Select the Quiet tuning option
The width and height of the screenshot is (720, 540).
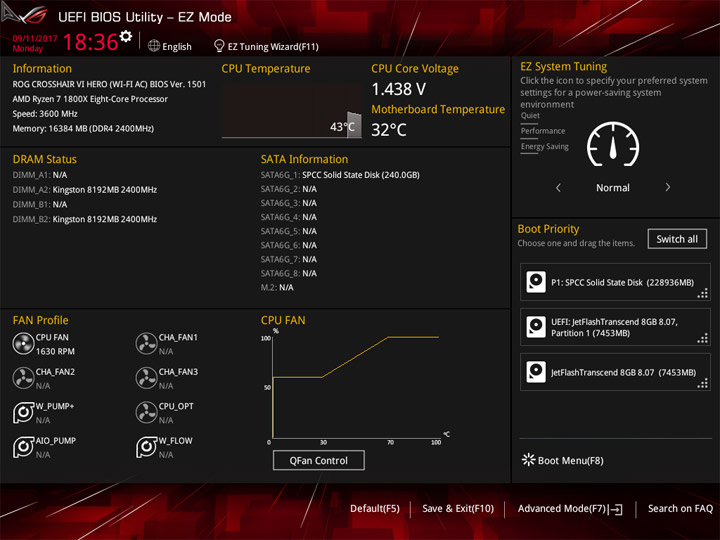tap(530, 116)
